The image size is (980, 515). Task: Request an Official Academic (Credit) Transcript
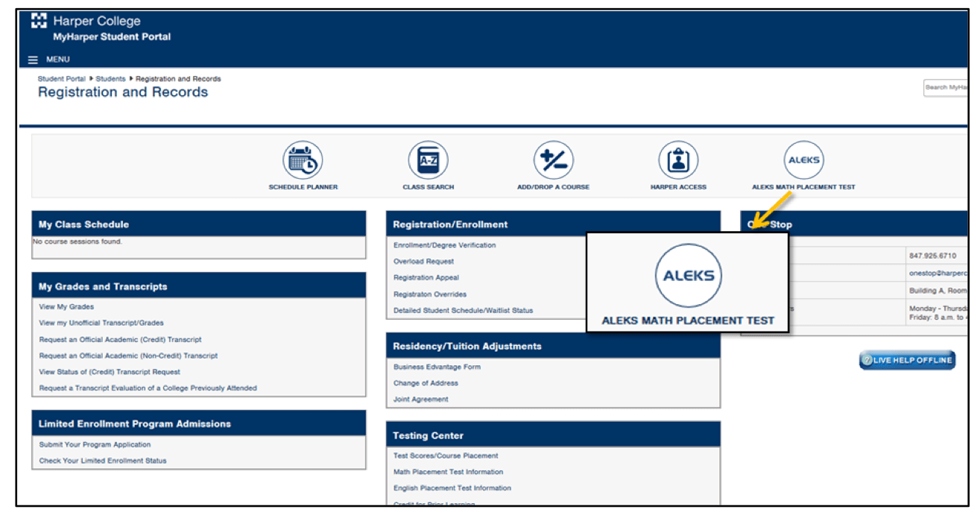click(120, 340)
